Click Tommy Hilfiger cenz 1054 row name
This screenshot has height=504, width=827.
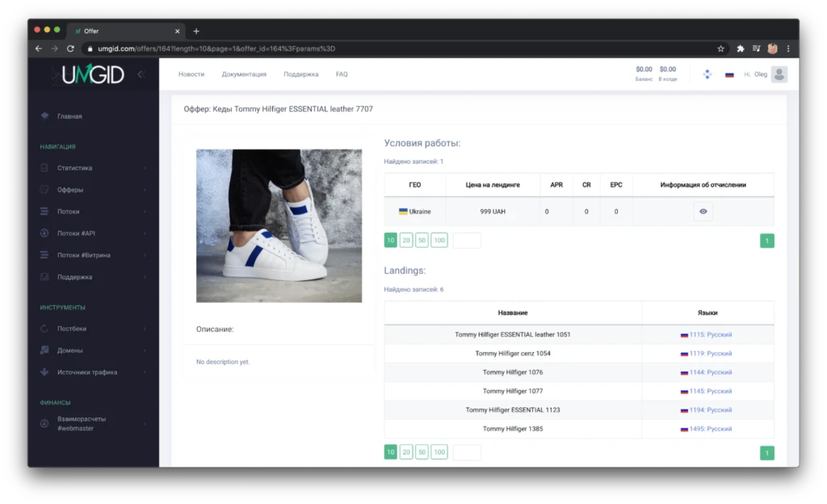[513, 354]
